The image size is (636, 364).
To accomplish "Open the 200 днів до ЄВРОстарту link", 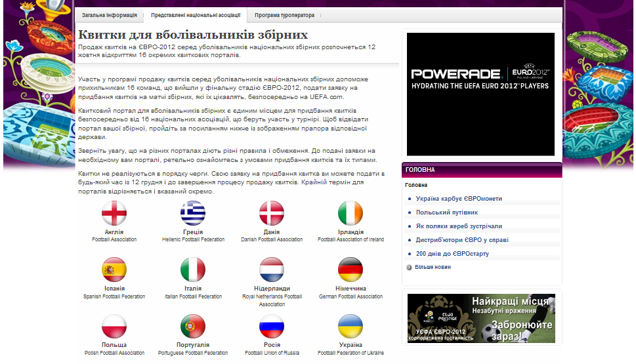I will (x=452, y=254).
